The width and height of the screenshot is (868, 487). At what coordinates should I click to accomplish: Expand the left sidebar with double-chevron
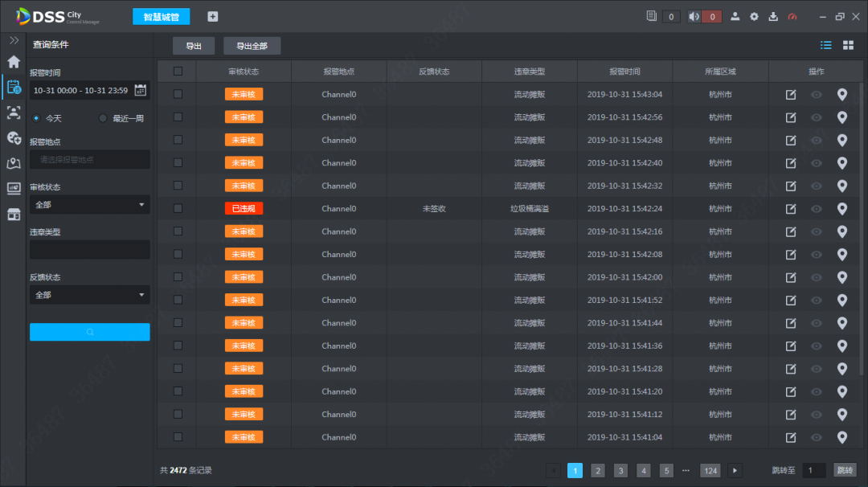[14, 40]
